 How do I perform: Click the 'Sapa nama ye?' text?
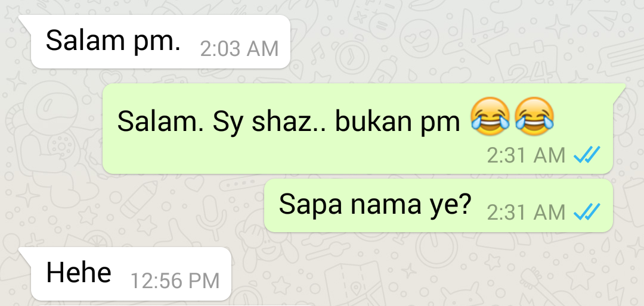(374, 205)
